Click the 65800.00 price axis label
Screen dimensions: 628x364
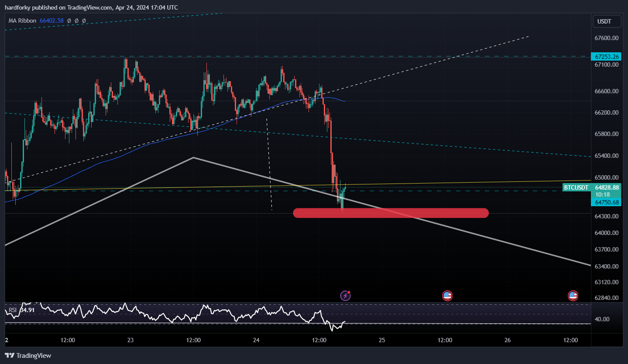point(607,134)
